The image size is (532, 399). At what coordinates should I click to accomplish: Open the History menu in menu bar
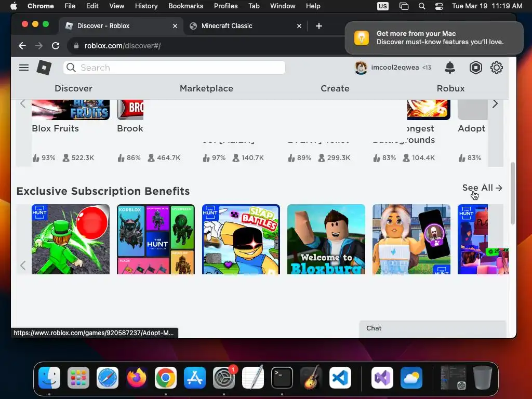click(146, 6)
